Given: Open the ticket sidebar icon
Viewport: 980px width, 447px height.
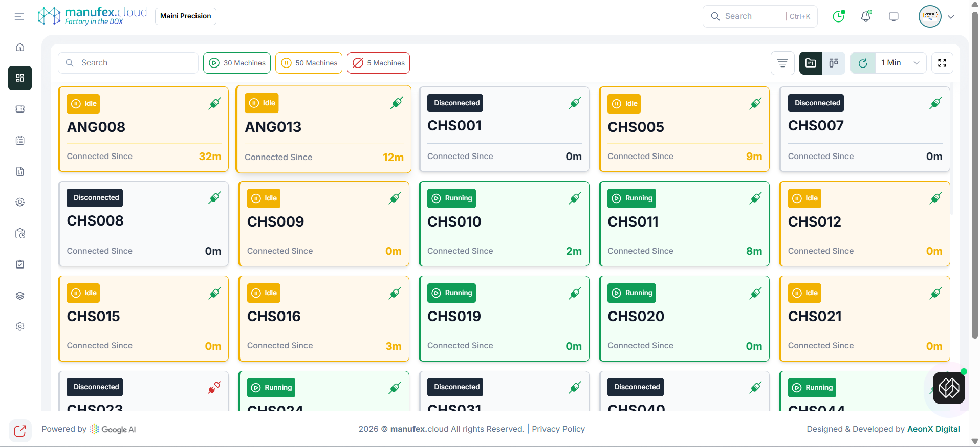Looking at the screenshot, I should click(20, 109).
